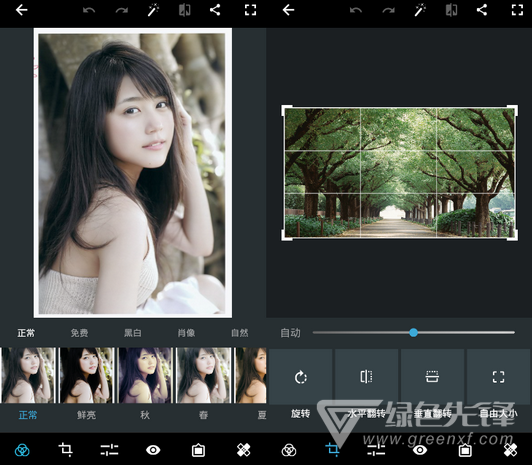532x466 pixels.
Task: Select the 肖像 filter category tab
Action: [186, 333]
